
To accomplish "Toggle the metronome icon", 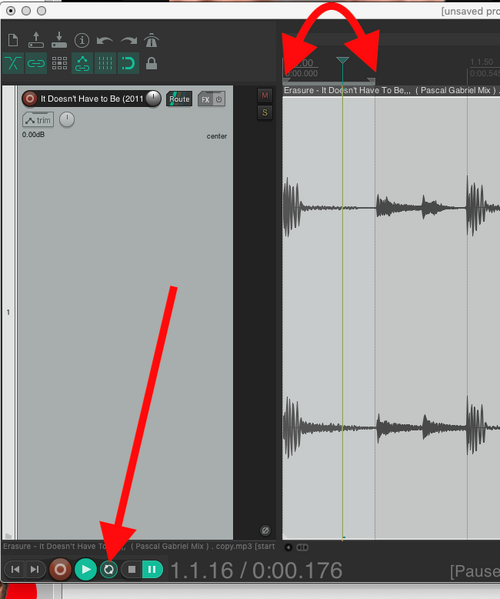I will 152,40.
